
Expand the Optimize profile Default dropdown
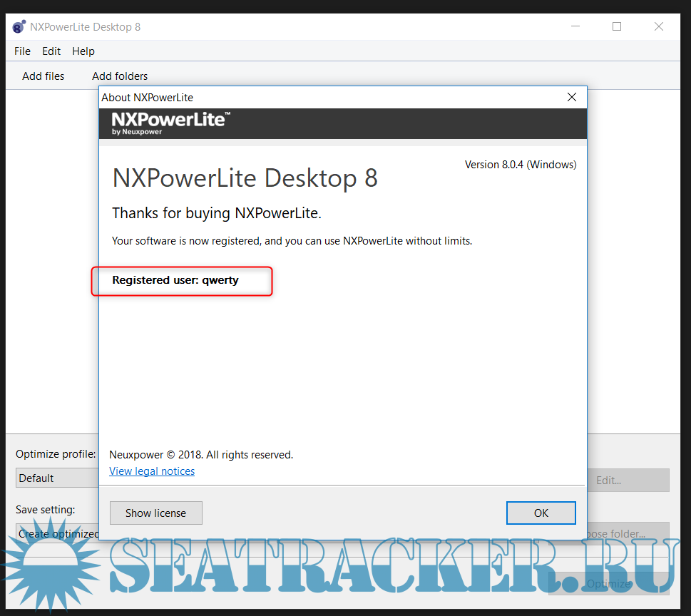click(57, 478)
